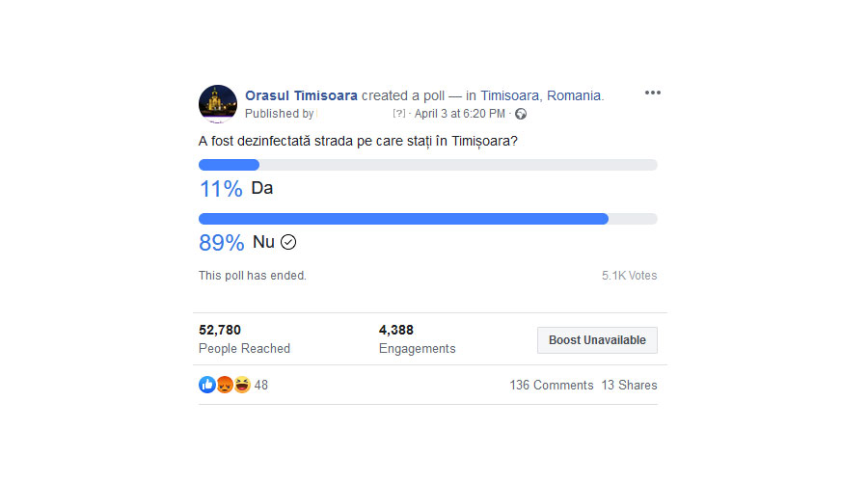Screen dimensions: 868x482
Task: Click the blue Like reaction icon
Action: coord(207,385)
